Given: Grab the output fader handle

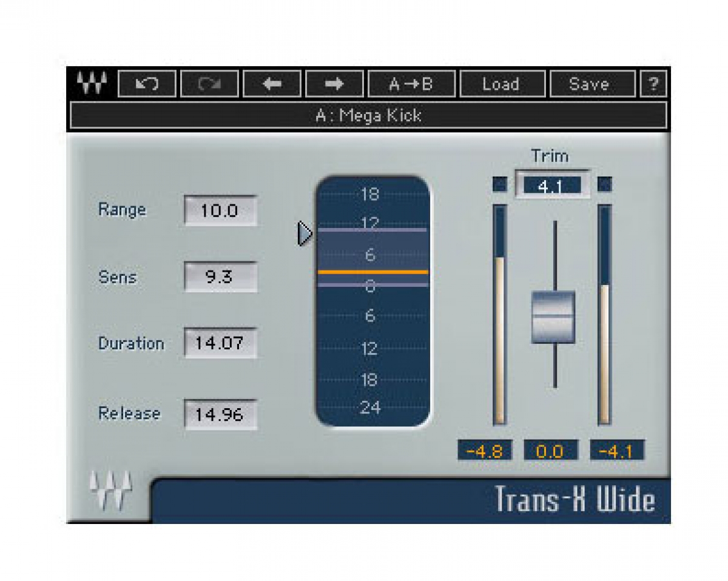Looking at the screenshot, I should pos(553,317).
